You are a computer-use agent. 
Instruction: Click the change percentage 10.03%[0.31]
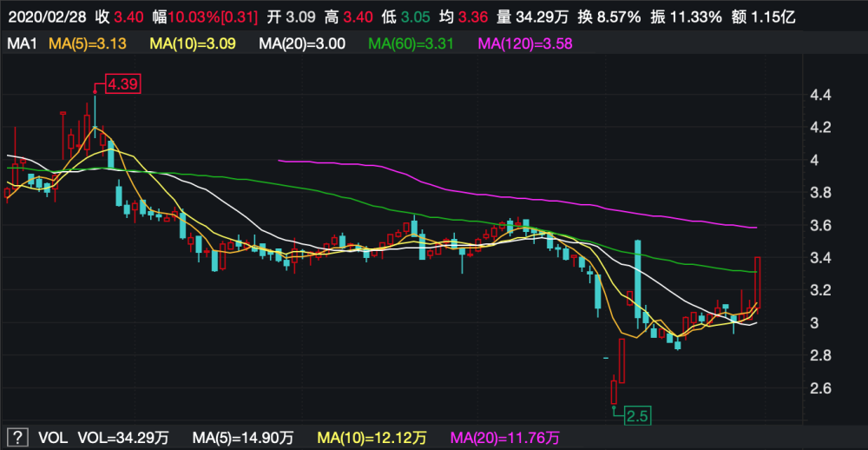pos(213,17)
